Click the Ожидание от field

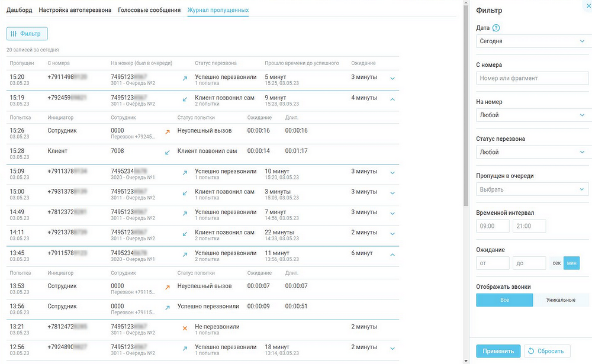pyautogui.click(x=493, y=263)
